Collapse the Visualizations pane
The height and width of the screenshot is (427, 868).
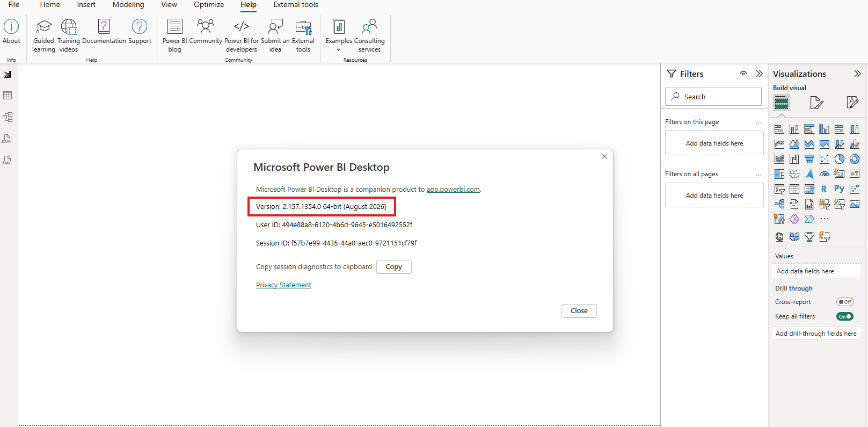tap(857, 74)
